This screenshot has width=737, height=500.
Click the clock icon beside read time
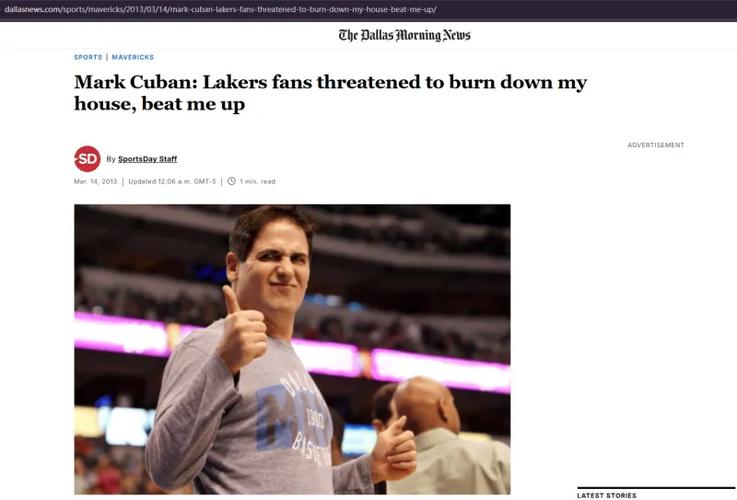click(231, 181)
